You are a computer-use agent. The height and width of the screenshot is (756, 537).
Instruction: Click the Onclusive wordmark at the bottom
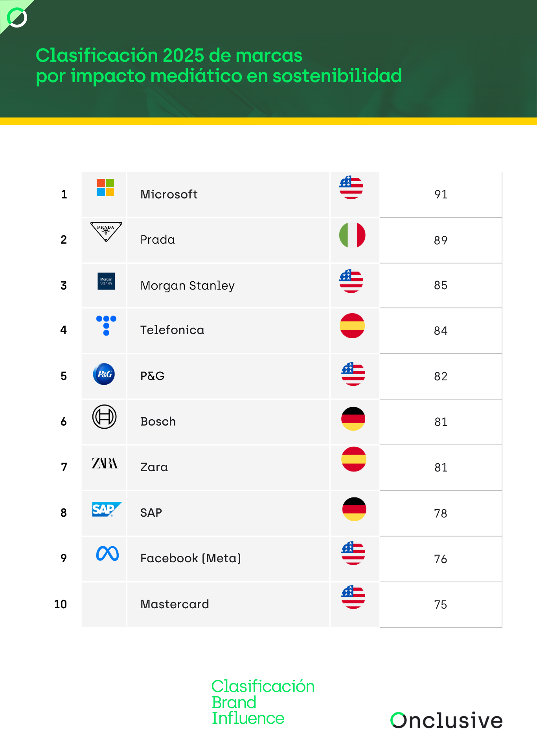coord(447,720)
